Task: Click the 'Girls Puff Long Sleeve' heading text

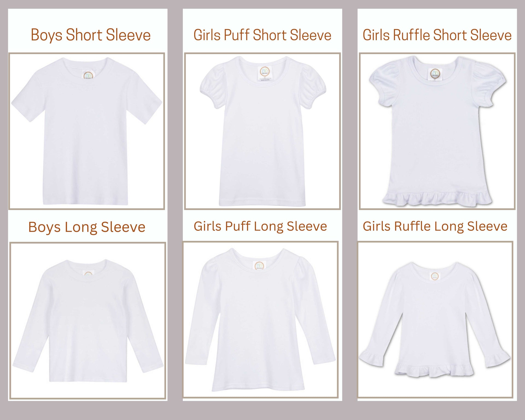Action: tap(260, 226)
